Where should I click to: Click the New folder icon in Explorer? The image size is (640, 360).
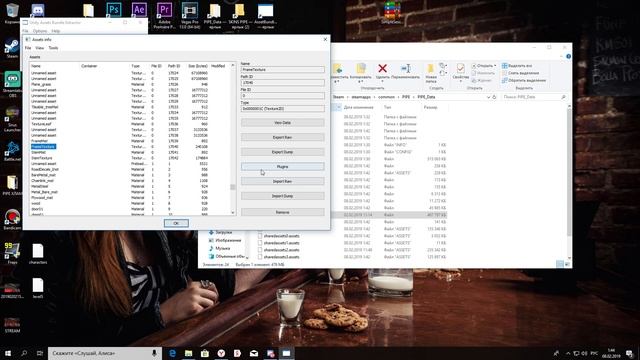[x=430, y=68]
